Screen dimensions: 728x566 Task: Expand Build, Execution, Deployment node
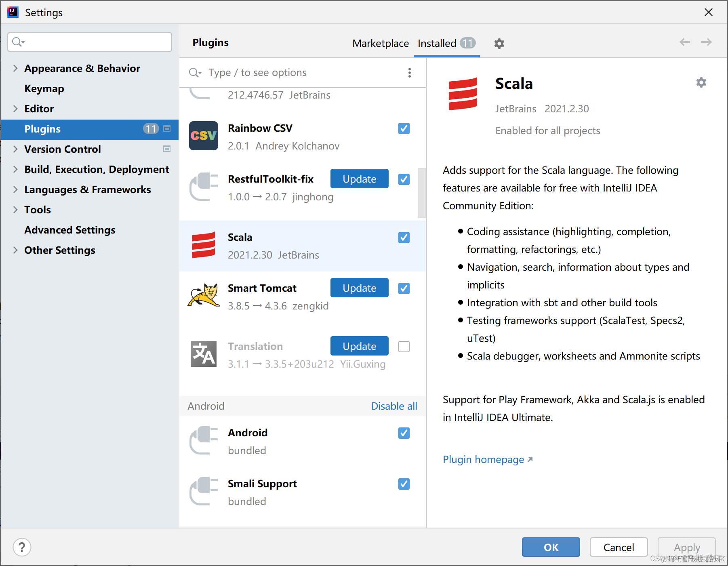tap(15, 169)
